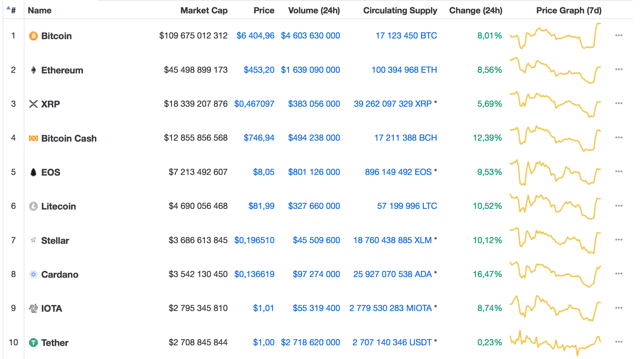This screenshot has width=644, height=359.
Task: Open the three-dot menu on the Tether row
Action: point(619,342)
